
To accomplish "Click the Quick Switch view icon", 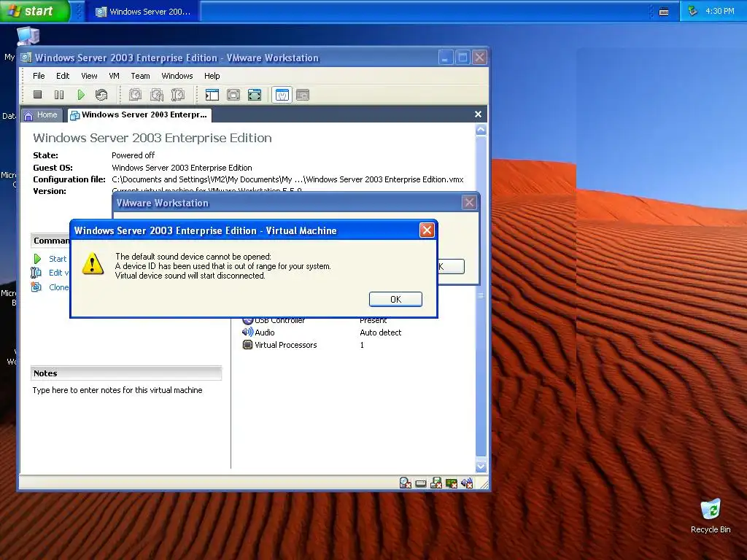I will 233,95.
